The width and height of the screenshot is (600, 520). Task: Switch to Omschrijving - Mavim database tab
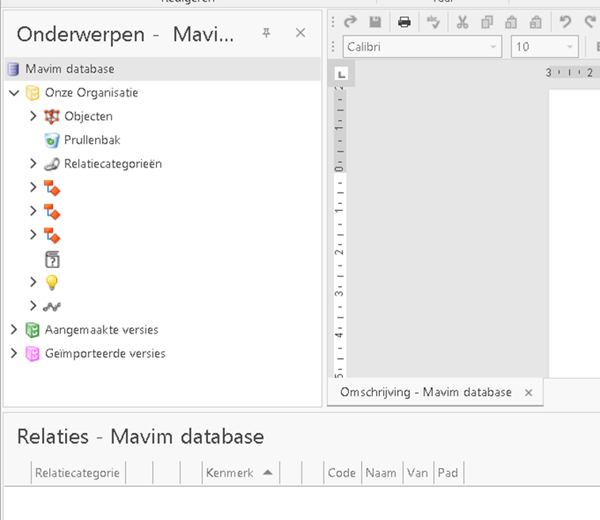click(x=425, y=392)
